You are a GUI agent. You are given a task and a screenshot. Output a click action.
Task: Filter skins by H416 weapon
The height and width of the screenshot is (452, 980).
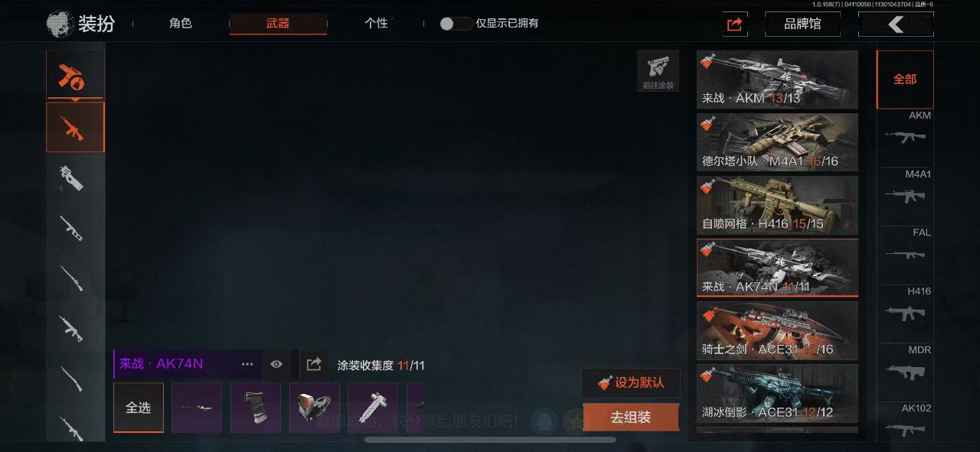(905, 305)
